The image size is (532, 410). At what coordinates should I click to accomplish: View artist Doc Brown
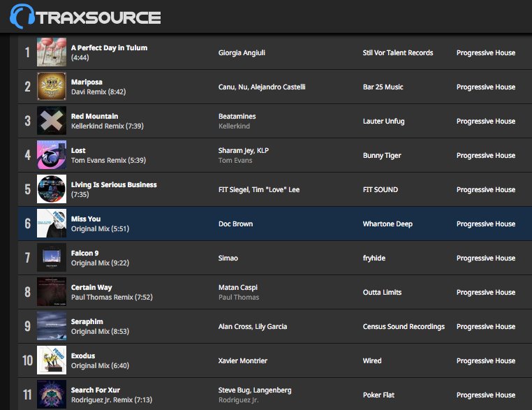236,224
